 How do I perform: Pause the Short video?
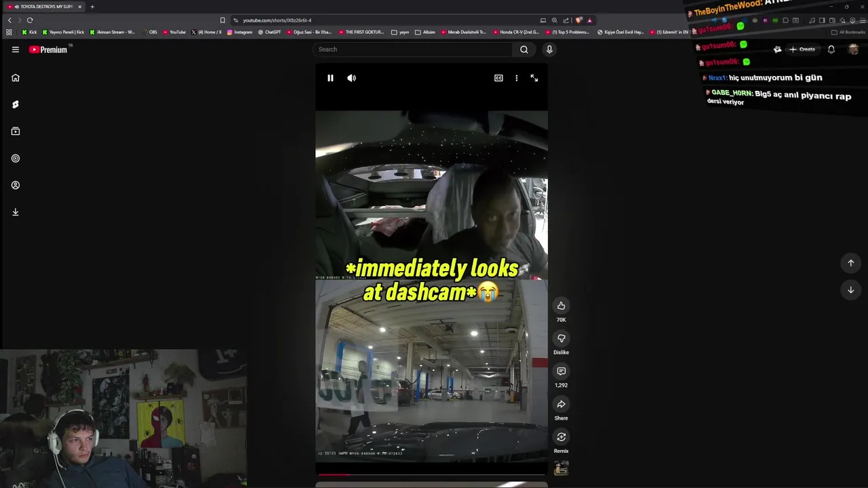click(x=330, y=78)
